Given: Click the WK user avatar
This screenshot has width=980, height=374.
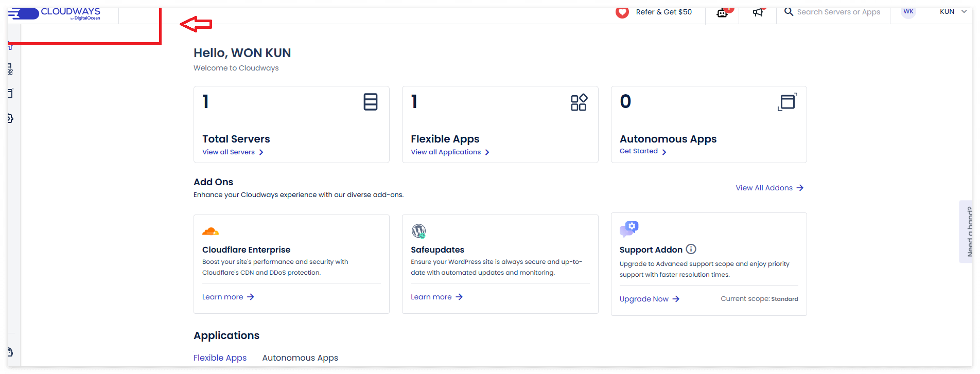Looking at the screenshot, I should pos(908,12).
